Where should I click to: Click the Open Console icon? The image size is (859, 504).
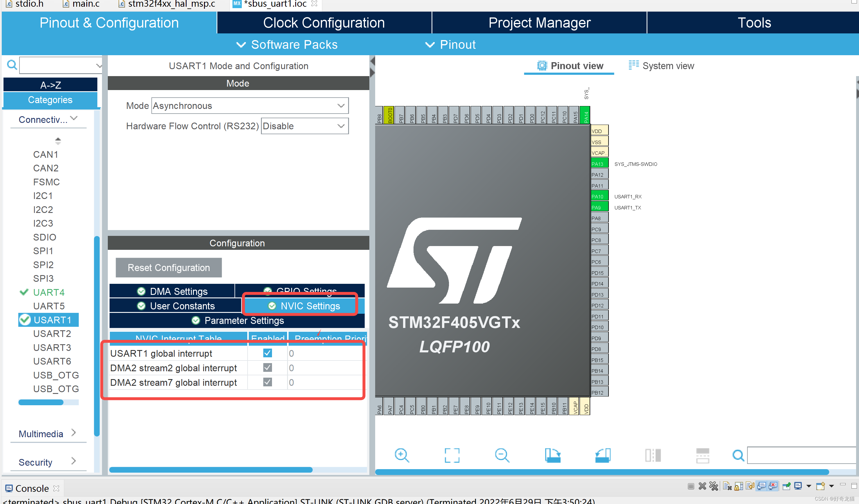[x=820, y=486]
